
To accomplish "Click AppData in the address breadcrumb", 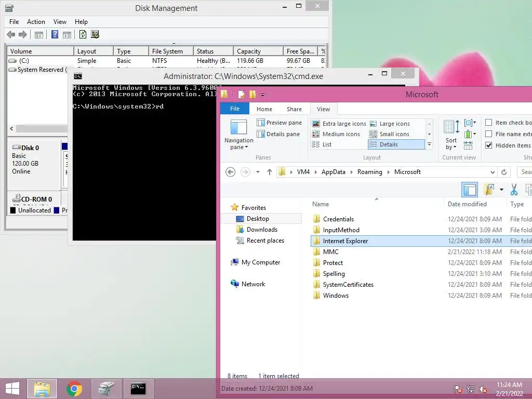I will click(x=333, y=172).
